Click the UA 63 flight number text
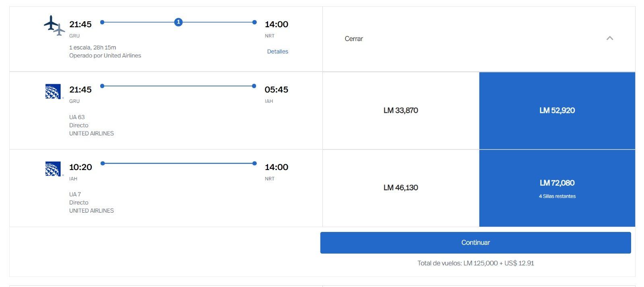This screenshot has width=644, height=287. (x=77, y=117)
